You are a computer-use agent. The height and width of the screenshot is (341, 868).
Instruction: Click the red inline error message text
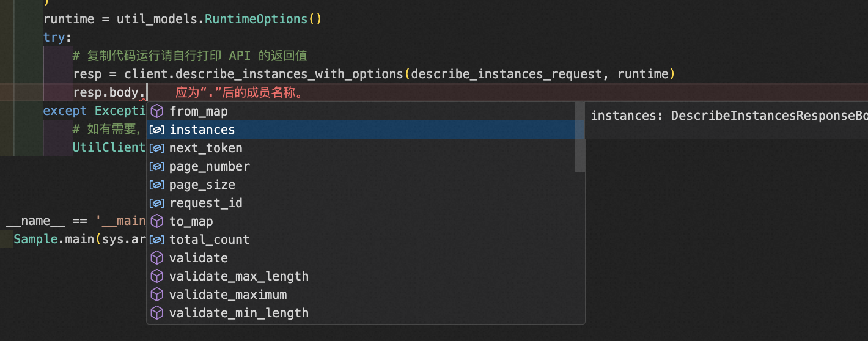pyautogui.click(x=240, y=93)
